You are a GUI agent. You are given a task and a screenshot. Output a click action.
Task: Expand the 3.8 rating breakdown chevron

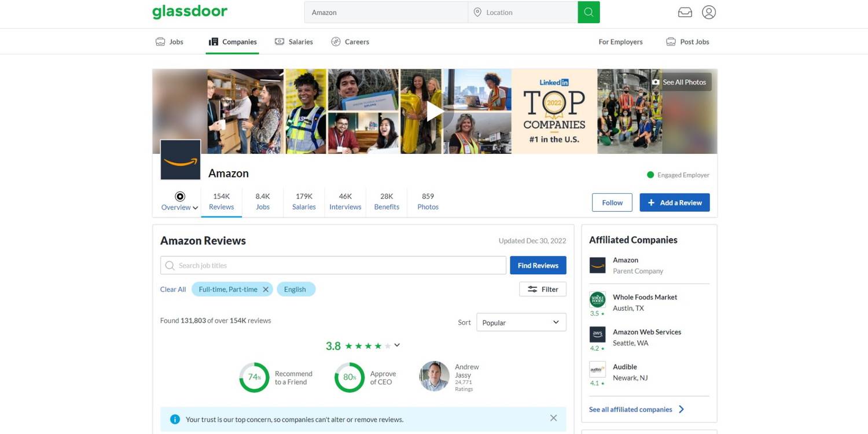tap(397, 345)
